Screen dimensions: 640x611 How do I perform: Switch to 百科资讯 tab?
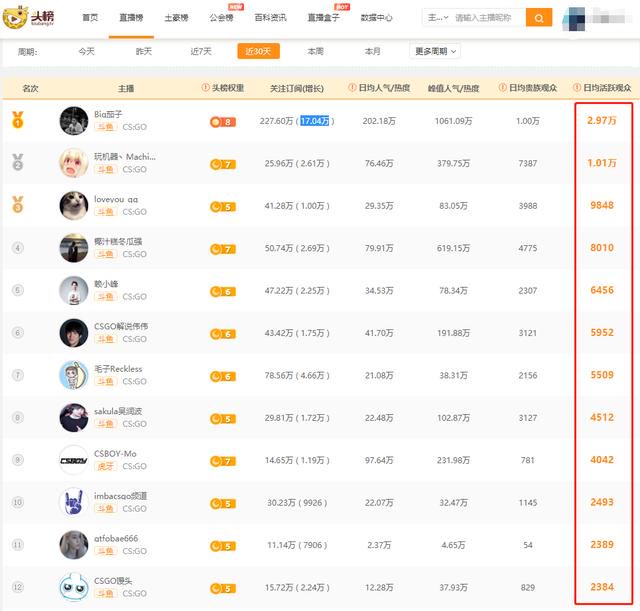point(270,18)
